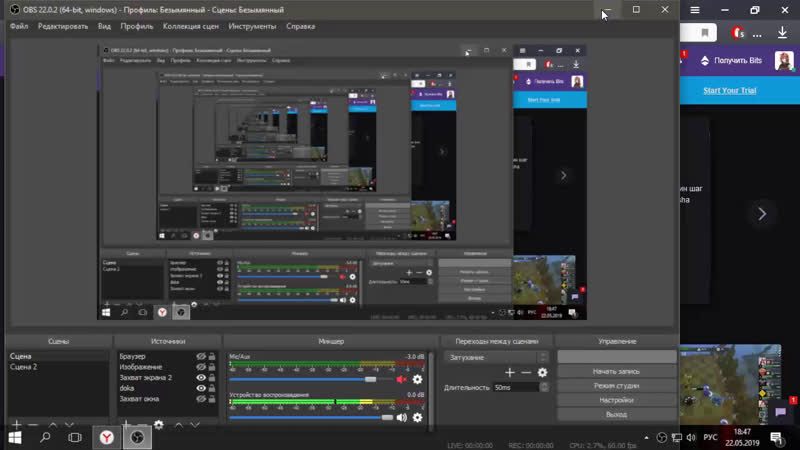Enable Режим студии button
The height and width of the screenshot is (450, 800).
[x=616, y=386]
